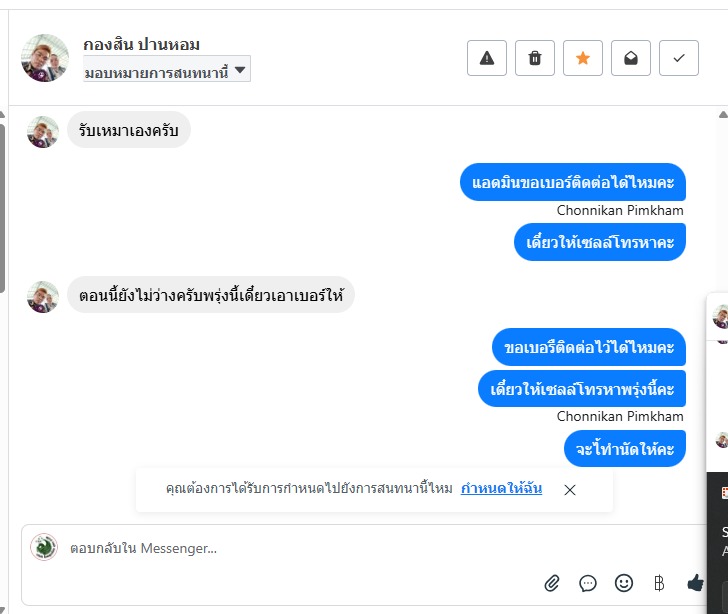Screen dimensions: 728x614
Task: Attach a file with the paperclip icon
Action: (x=552, y=583)
